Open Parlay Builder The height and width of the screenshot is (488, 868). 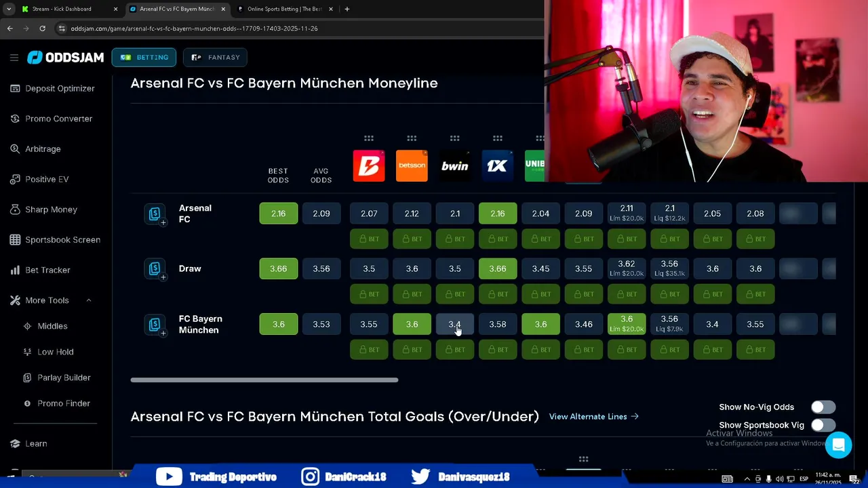point(57,378)
